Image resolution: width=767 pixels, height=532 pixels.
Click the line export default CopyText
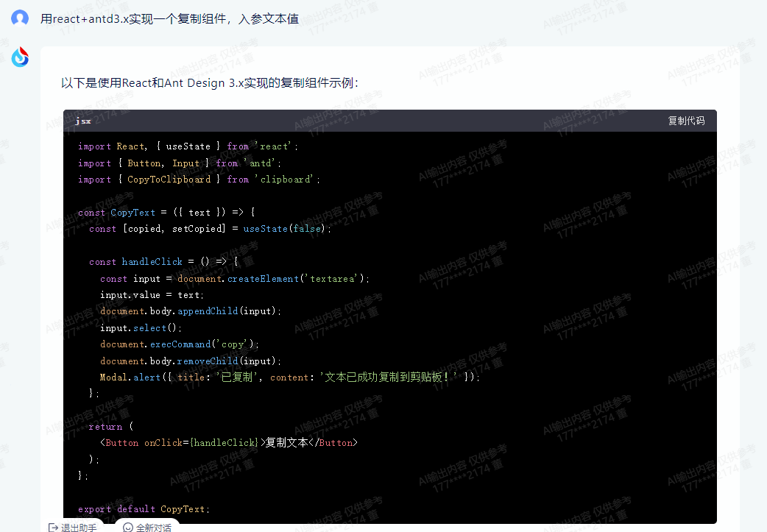144,509
